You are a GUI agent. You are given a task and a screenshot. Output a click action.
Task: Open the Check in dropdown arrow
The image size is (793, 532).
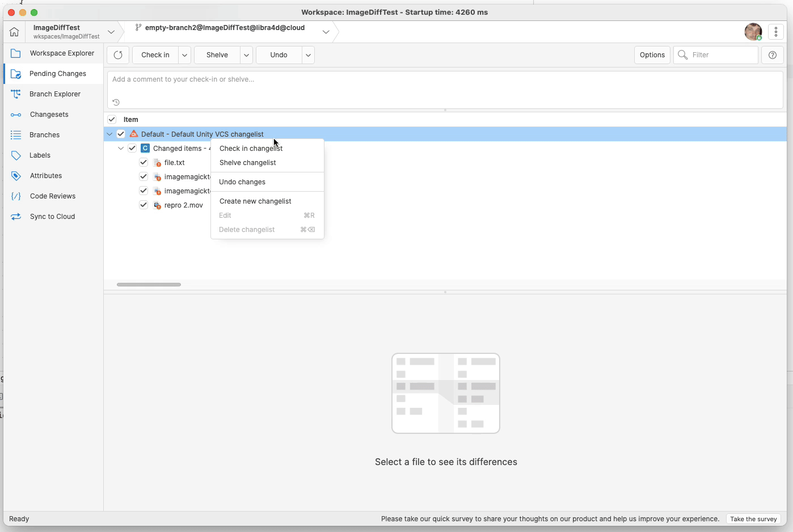tap(184, 54)
